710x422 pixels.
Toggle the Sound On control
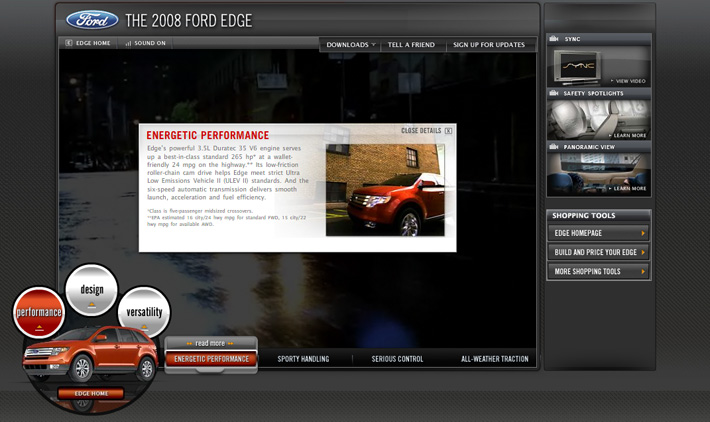145,43
